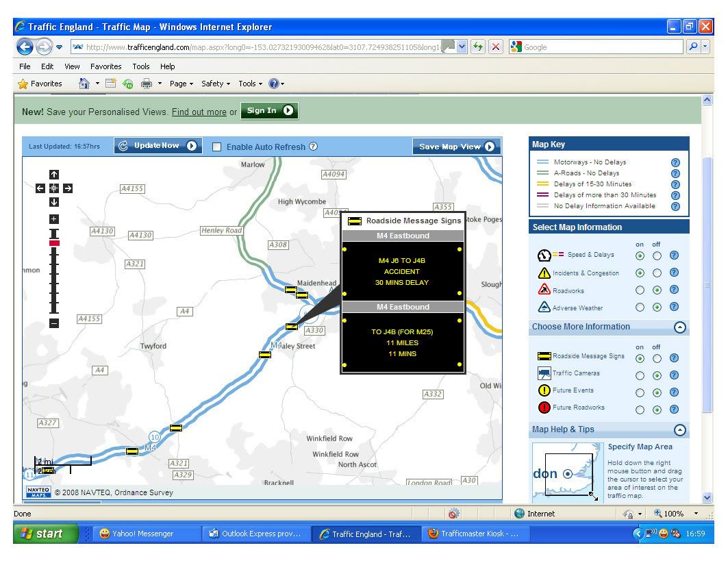Turn Adverse Weather on
This screenshot has width=728, height=563.
click(640, 308)
